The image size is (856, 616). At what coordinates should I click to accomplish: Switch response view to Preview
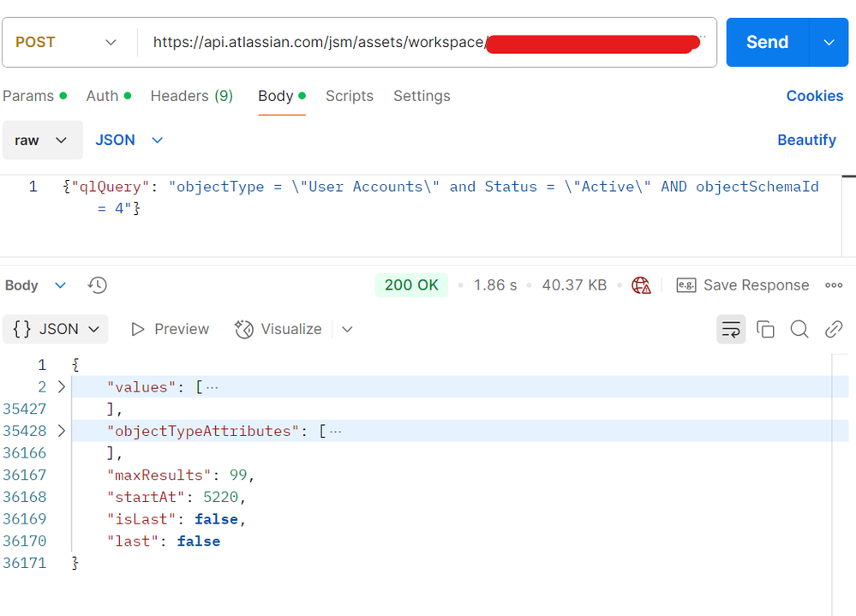(x=182, y=329)
